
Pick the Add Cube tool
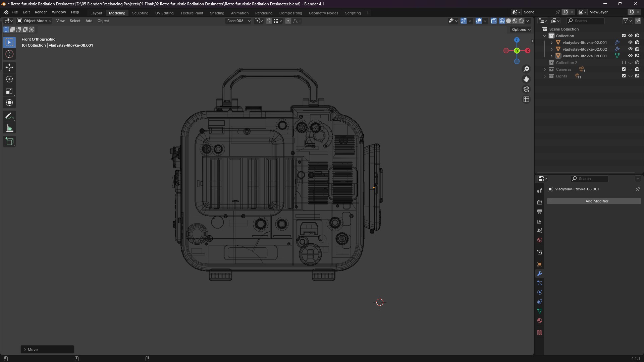point(9,141)
